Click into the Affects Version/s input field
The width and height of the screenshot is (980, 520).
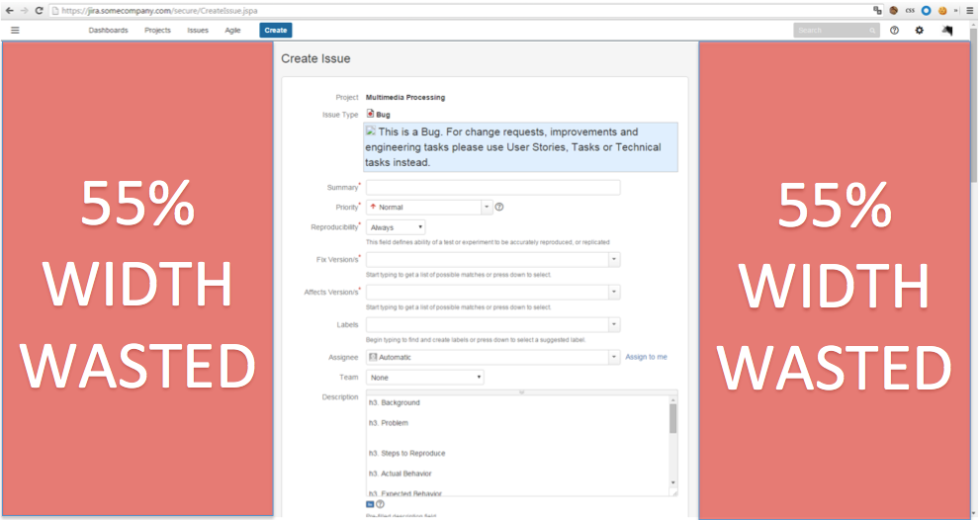(488, 292)
